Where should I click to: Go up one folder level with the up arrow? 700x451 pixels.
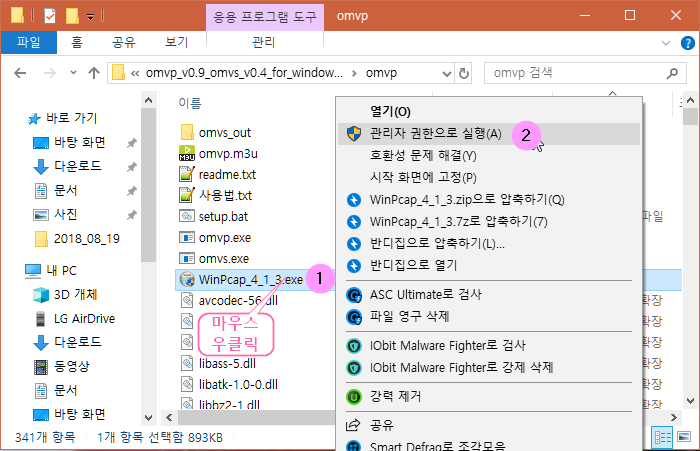(x=94, y=73)
